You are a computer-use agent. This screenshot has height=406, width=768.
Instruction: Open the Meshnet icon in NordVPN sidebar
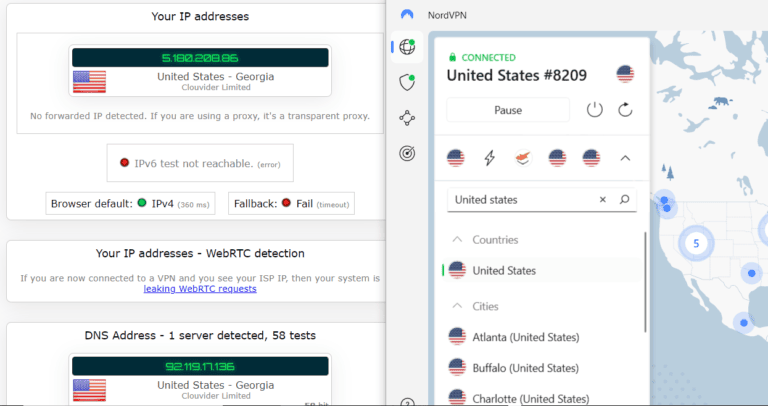pyautogui.click(x=407, y=118)
